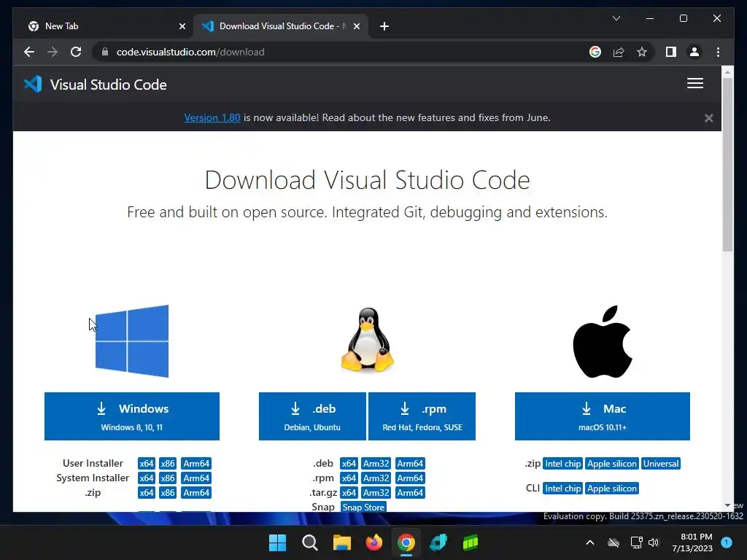Get the Windows .zip x86 build
This screenshot has height=560, width=747.
click(x=168, y=493)
